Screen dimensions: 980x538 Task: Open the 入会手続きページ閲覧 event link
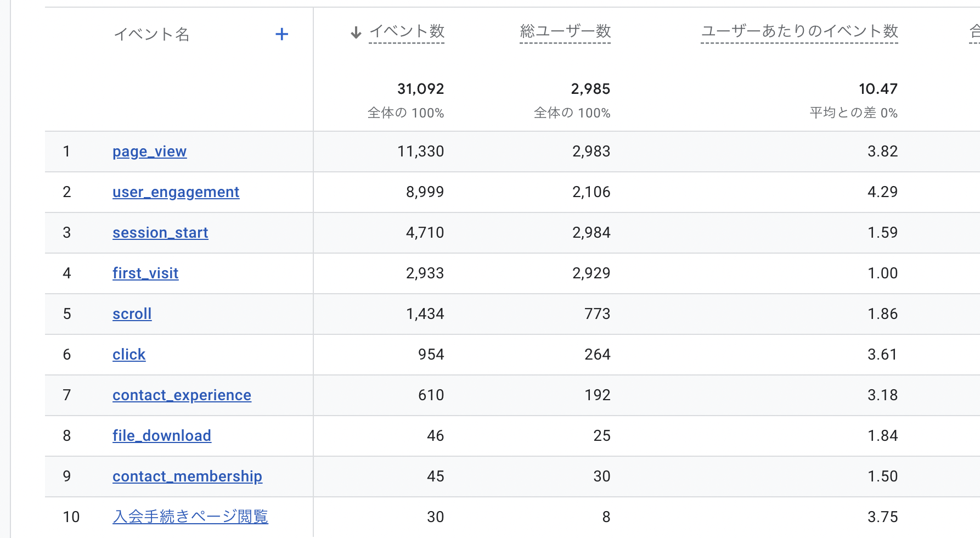pos(190,517)
